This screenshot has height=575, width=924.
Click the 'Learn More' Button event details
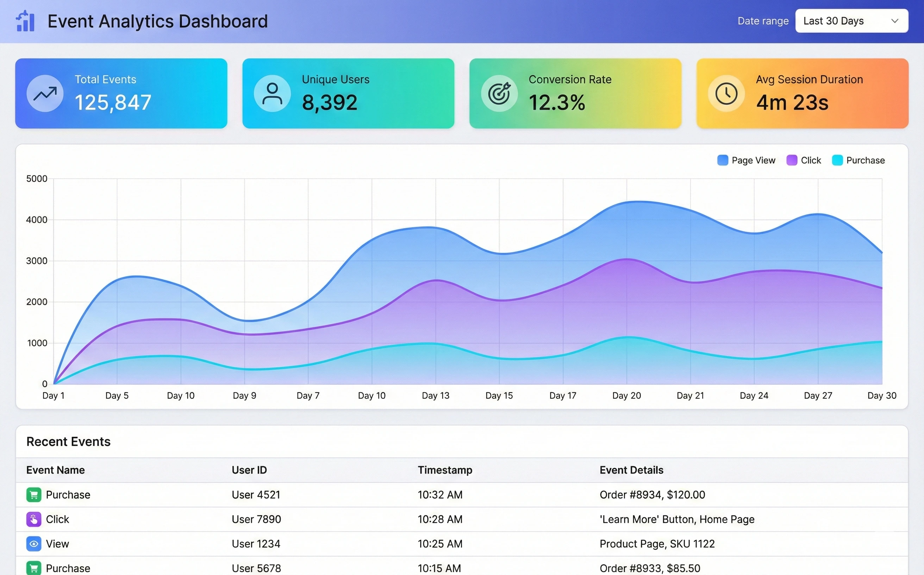(677, 519)
